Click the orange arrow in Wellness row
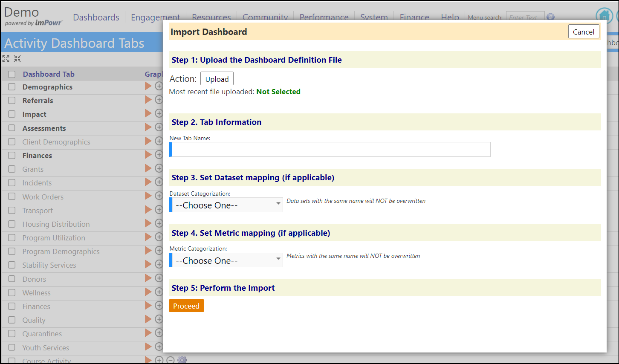This screenshot has height=364, width=619. [x=148, y=292]
